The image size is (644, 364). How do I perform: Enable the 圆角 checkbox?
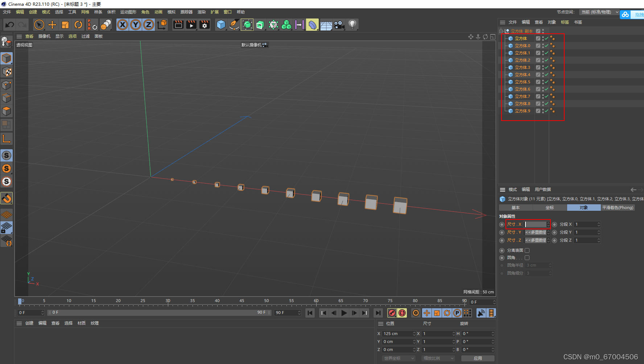527,258
